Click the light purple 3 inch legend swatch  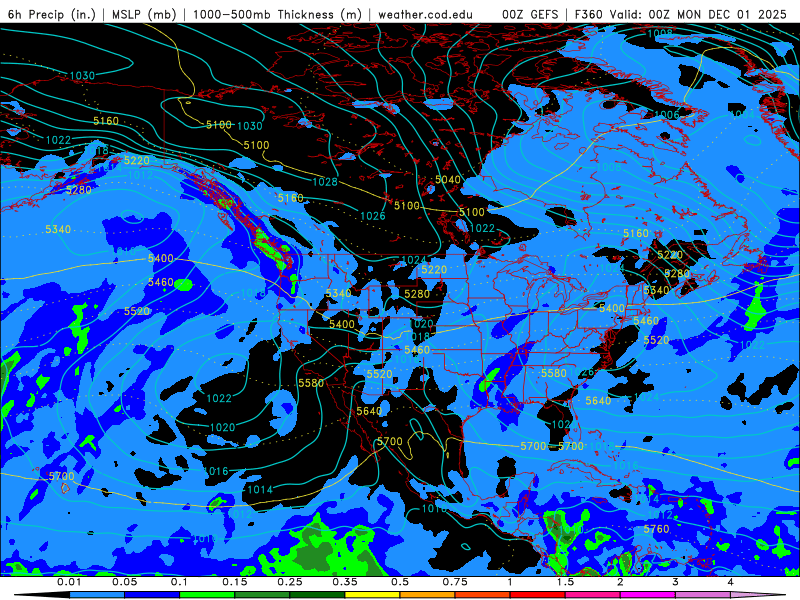(703, 595)
